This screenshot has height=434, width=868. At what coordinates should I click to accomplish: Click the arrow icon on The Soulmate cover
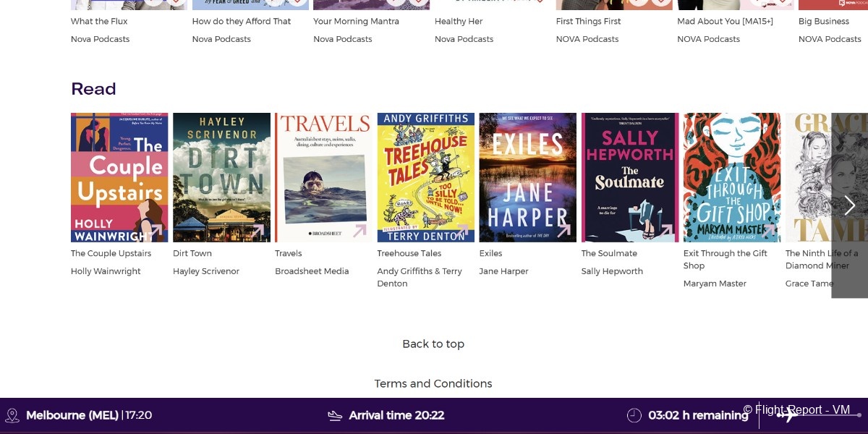665,231
